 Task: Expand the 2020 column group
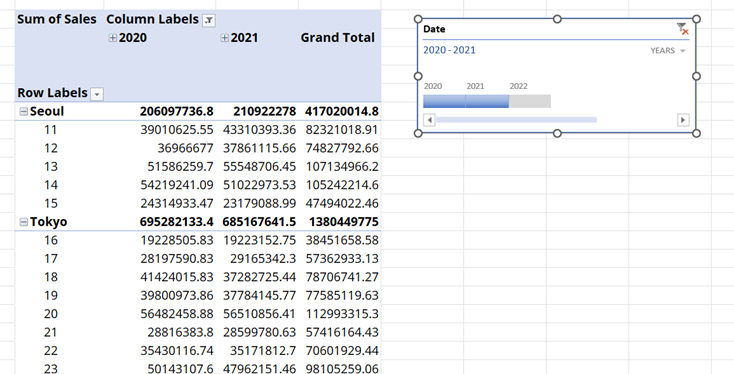point(112,38)
